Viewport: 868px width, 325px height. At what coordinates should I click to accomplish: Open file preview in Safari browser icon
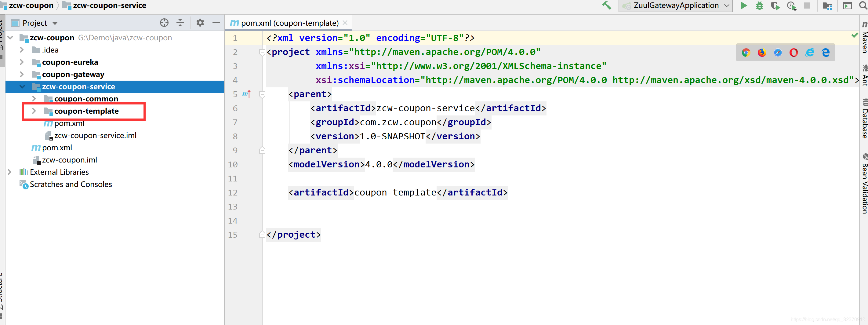click(778, 52)
